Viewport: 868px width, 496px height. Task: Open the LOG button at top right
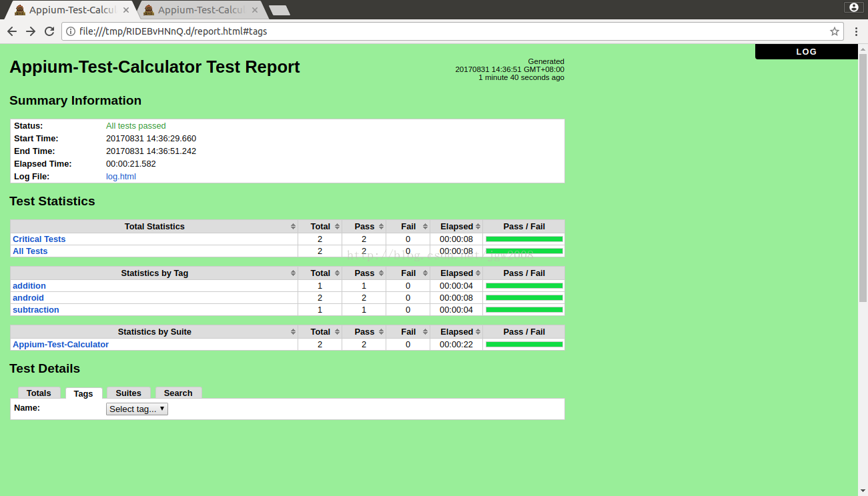coord(806,51)
